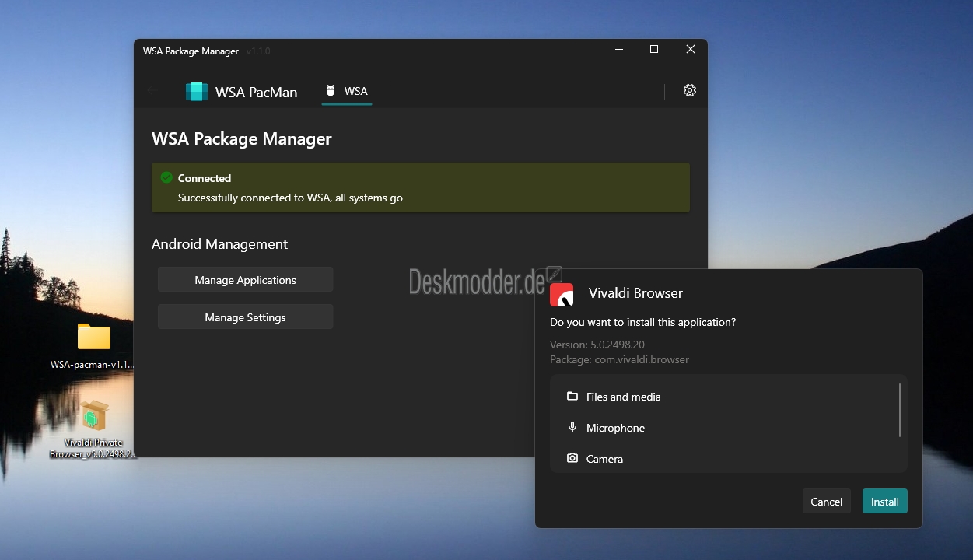Open Manage Settings
This screenshot has height=560, width=973.
tap(245, 317)
